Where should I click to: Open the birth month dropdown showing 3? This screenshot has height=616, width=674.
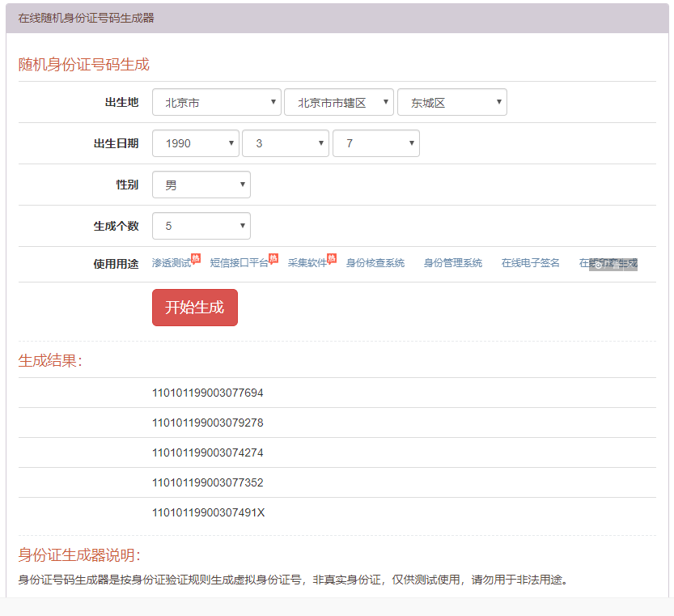(x=286, y=143)
